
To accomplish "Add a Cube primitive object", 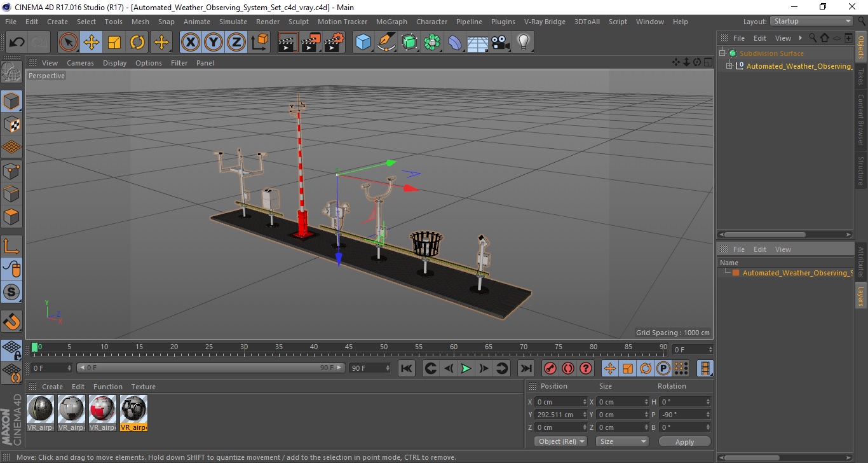I will (363, 43).
